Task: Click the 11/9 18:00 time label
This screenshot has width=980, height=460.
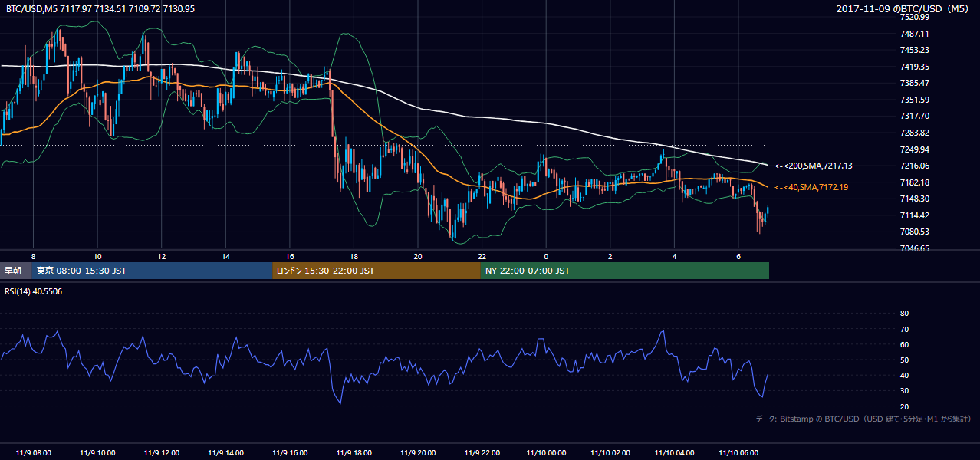Action: pos(354,452)
